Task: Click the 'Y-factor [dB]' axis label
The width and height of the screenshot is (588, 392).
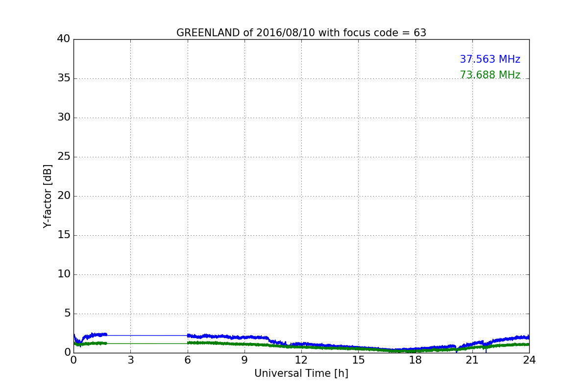Action: [48, 196]
